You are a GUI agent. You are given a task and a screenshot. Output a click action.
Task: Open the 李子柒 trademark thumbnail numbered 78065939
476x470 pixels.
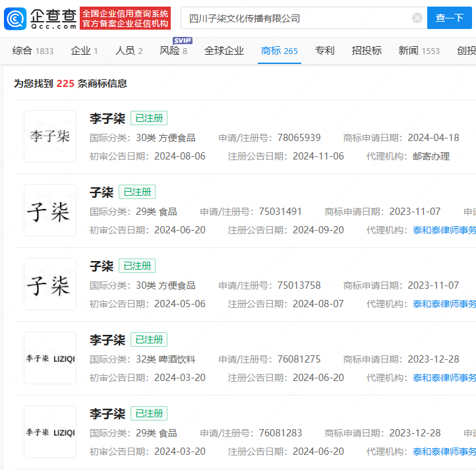tap(50, 136)
